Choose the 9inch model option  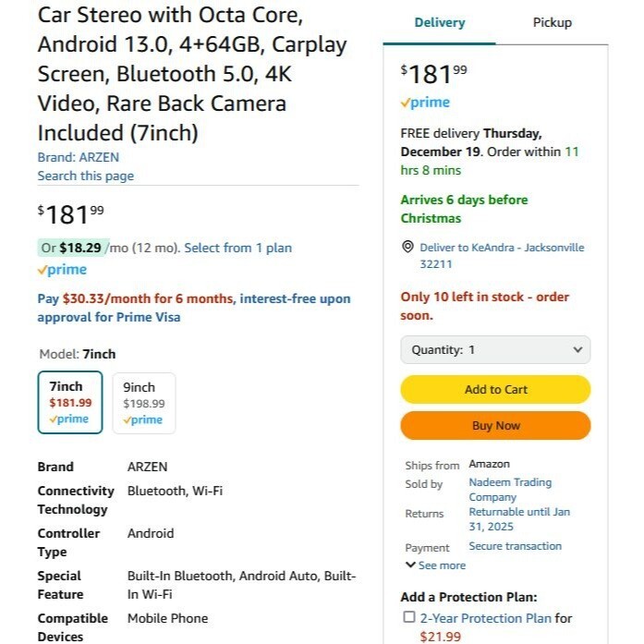coord(143,402)
